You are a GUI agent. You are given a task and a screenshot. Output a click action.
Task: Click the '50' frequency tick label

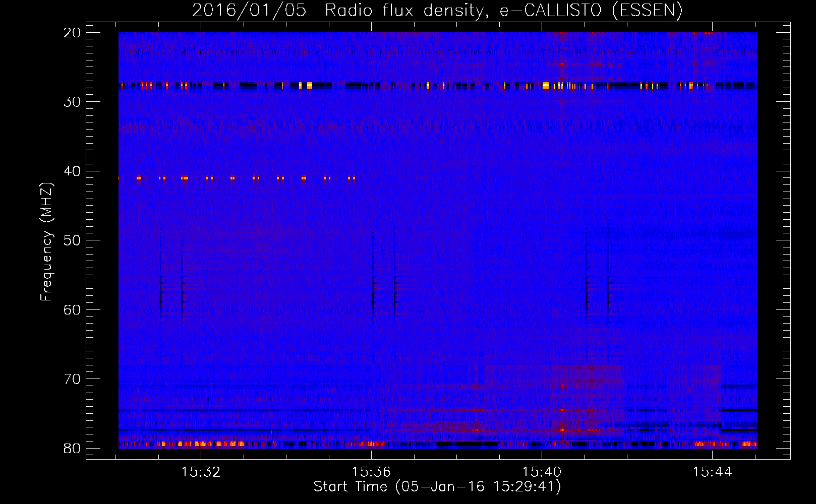point(73,240)
